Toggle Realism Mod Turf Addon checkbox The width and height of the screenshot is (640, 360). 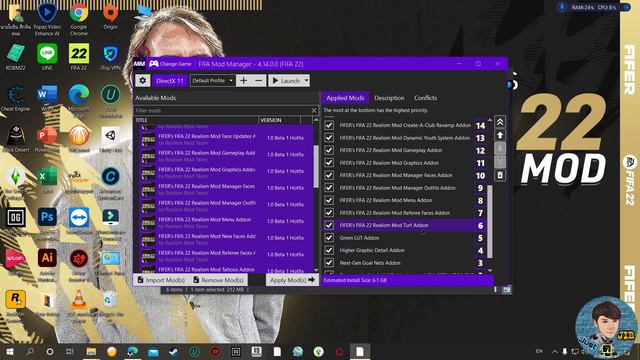click(x=329, y=225)
